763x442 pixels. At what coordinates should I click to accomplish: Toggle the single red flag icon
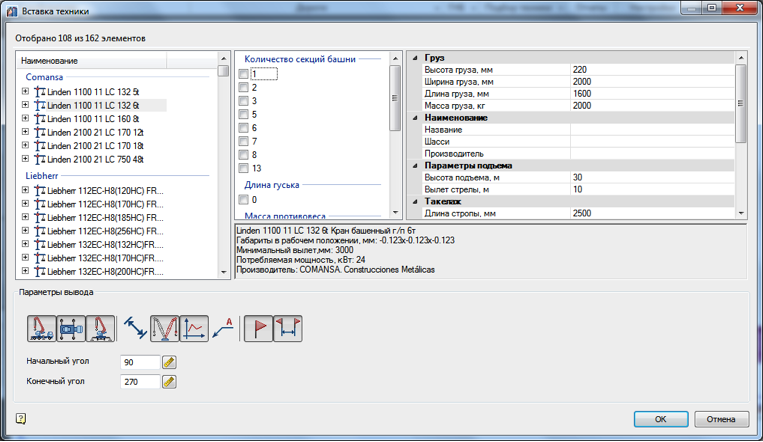coord(258,328)
